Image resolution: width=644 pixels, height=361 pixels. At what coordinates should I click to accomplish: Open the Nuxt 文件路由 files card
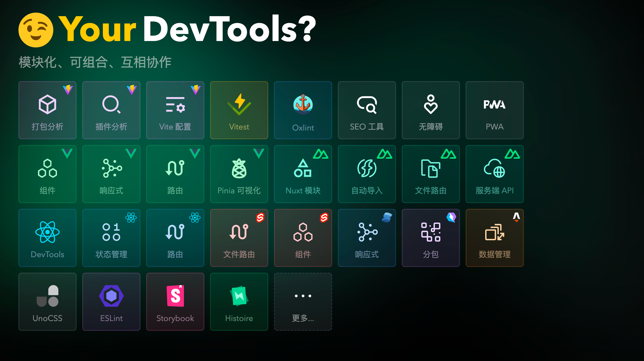(431, 174)
